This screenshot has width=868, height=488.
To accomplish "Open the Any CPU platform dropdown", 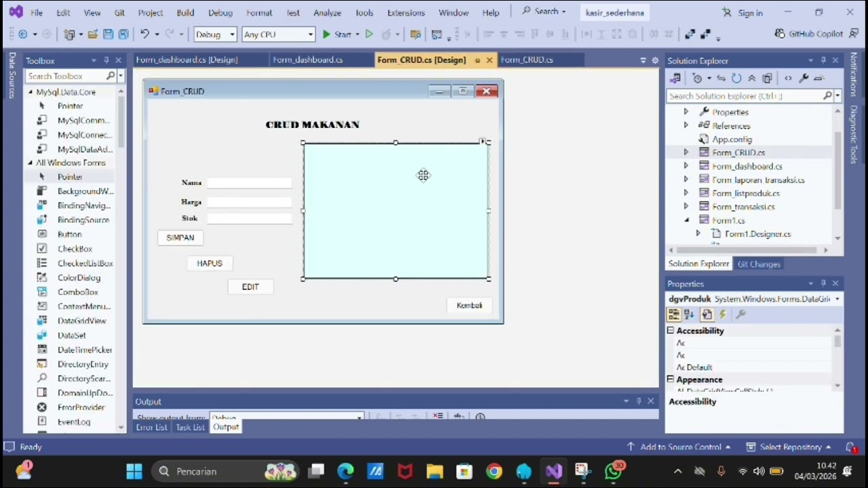I will [x=310, y=34].
